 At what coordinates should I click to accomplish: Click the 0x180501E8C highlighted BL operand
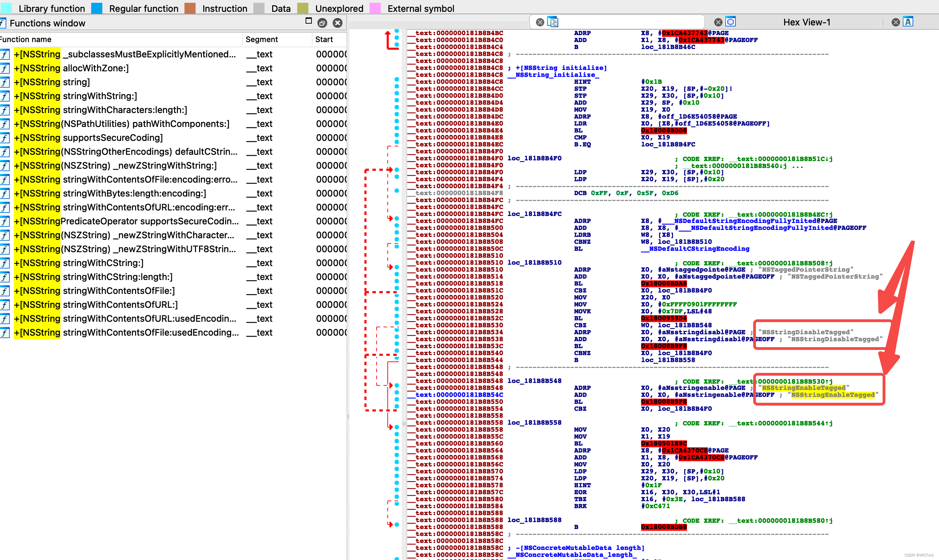664,444
